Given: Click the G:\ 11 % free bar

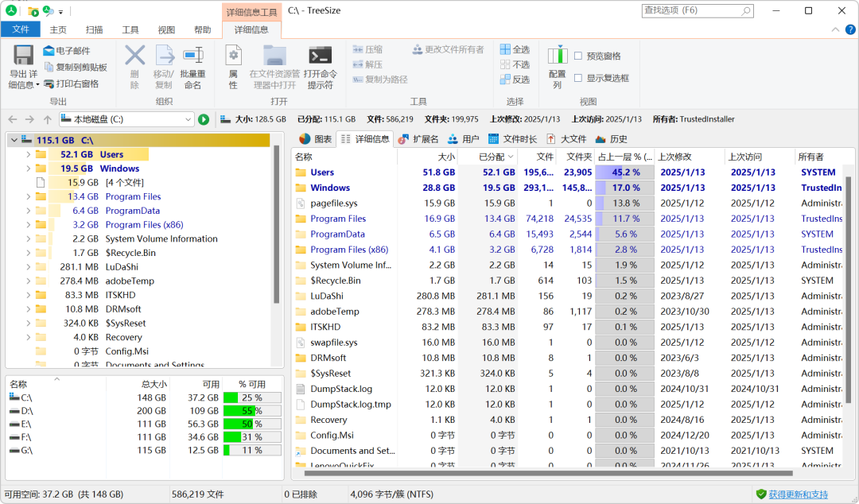Looking at the screenshot, I should pyautogui.click(x=252, y=450).
